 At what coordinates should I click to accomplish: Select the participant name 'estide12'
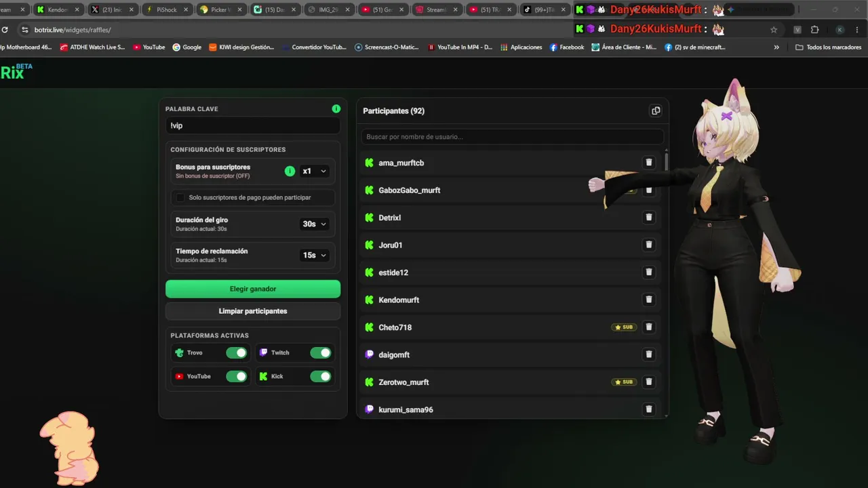coord(393,272)
